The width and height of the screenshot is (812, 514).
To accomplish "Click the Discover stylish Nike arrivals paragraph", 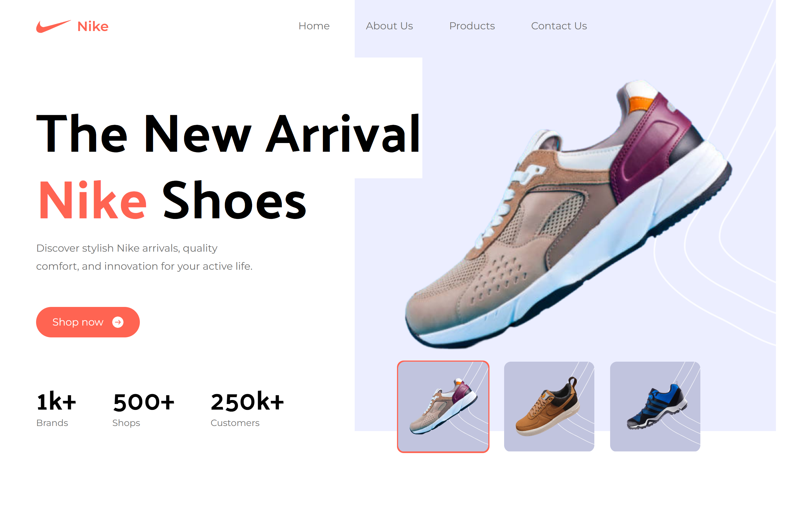I will click(x=144, y=257).
